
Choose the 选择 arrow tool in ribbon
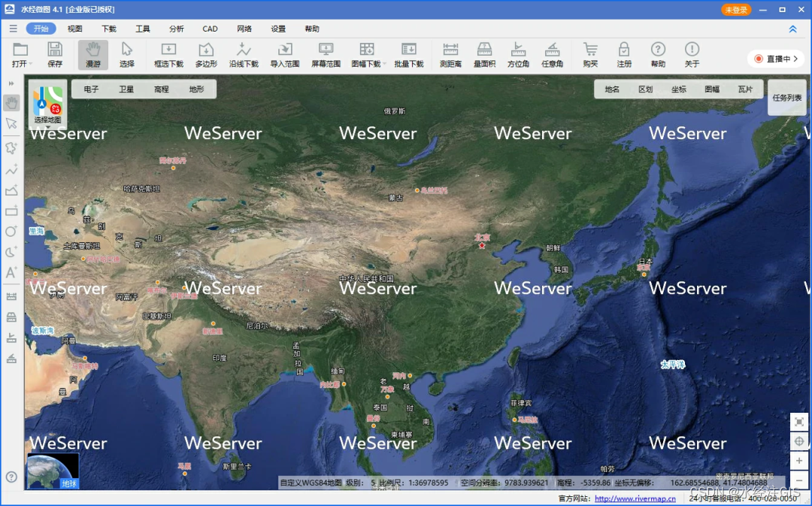127,55
